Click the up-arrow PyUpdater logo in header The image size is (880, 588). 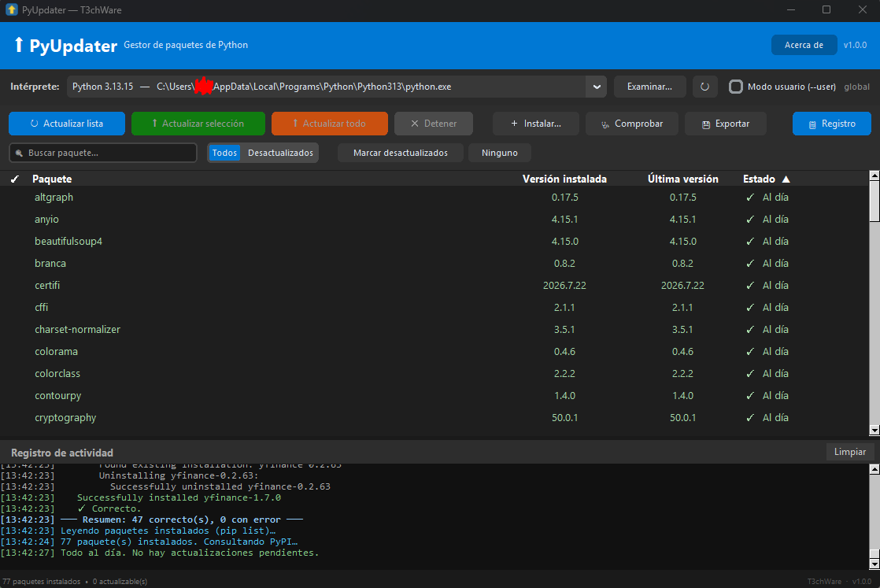click(x=19, y=44)
